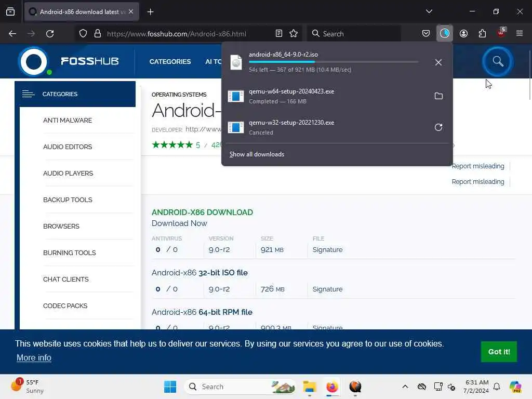The image size is (532, 399).
Task: Click the uBlock extension icon with badge
Action: pyautogui.click(x=501, y=33)
